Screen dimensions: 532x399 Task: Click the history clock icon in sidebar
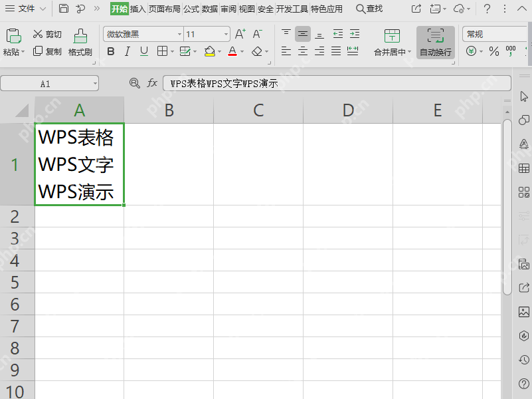click(524, 360)
